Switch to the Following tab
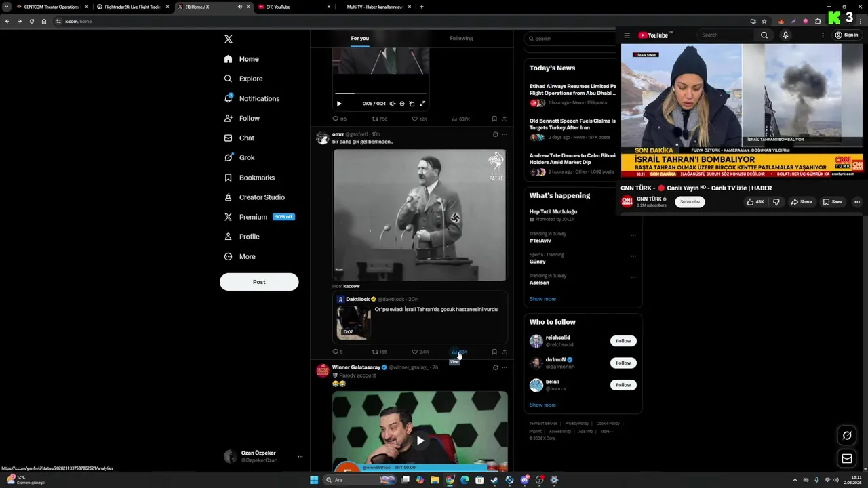The height and width of the screenshot is (488, 868). 461,38
